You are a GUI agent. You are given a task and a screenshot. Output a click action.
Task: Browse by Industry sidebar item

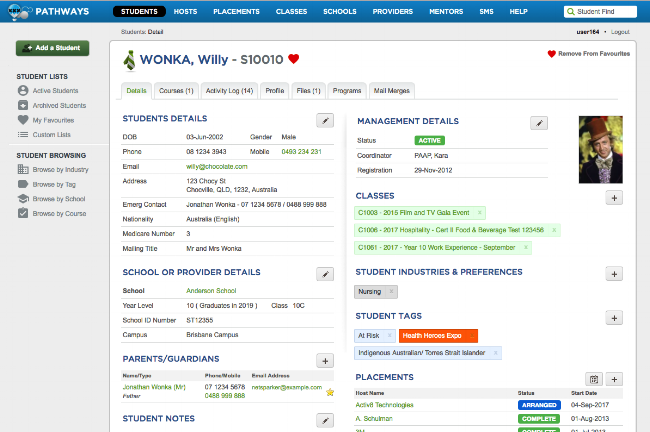tap(53, 170)
